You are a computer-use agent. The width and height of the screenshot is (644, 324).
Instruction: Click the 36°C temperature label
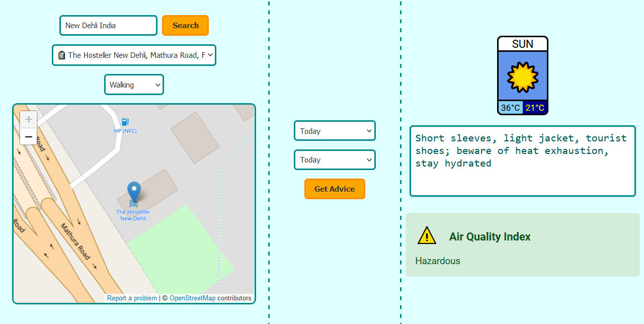[509, 107]
